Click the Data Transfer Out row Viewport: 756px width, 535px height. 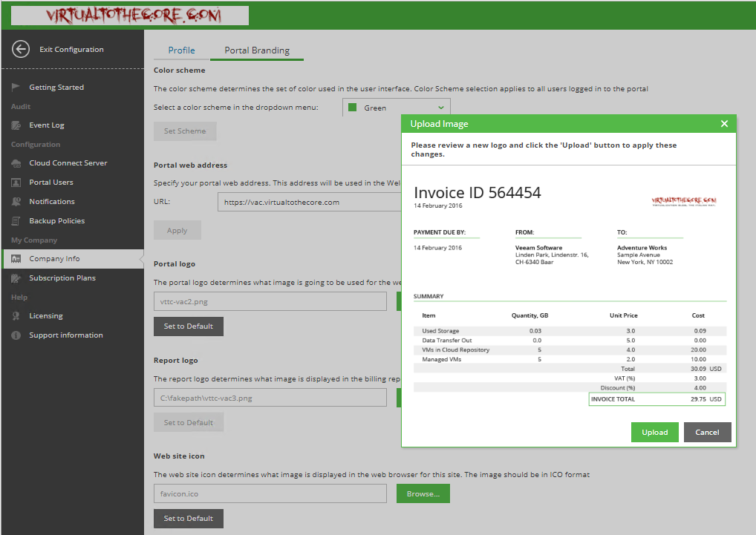[570, 341]
